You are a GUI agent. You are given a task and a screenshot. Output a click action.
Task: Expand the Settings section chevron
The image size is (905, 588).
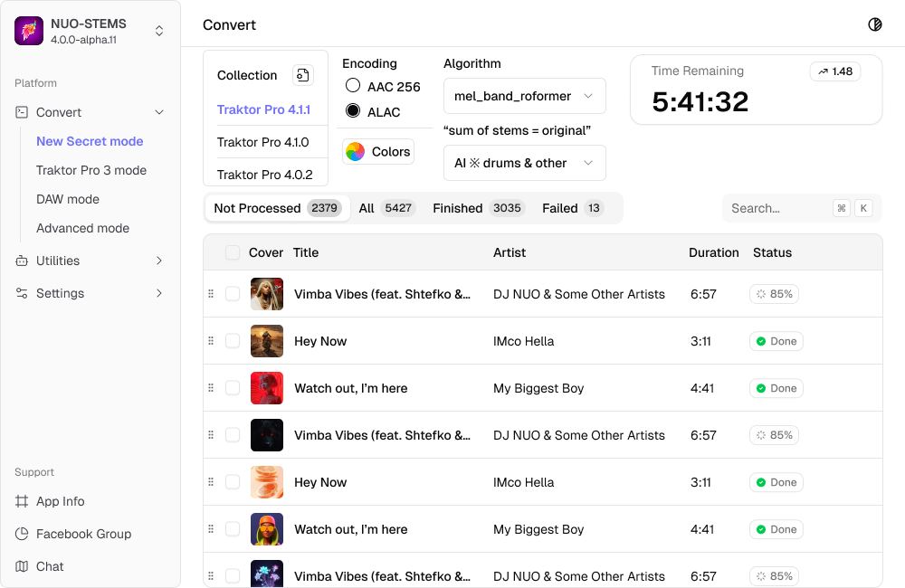coord(159,293)
